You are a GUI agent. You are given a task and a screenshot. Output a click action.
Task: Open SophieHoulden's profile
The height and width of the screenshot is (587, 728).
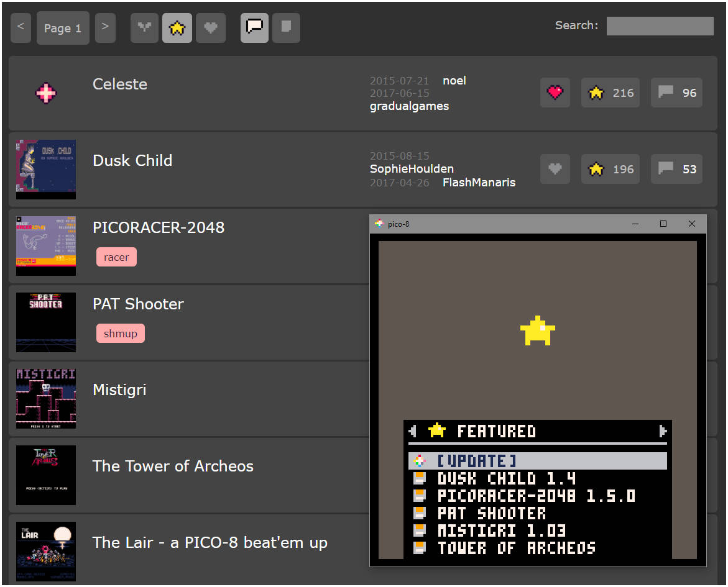click(412, 169)
